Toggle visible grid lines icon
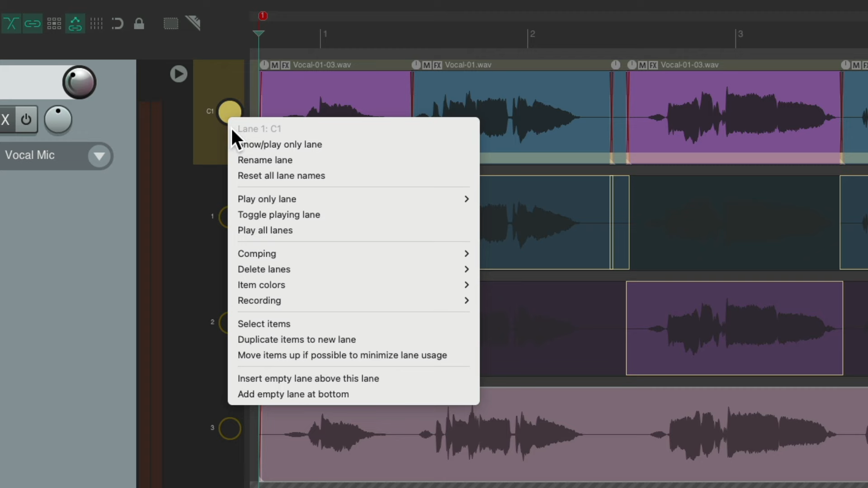The image size is (868, 488). tap(96, 23)
